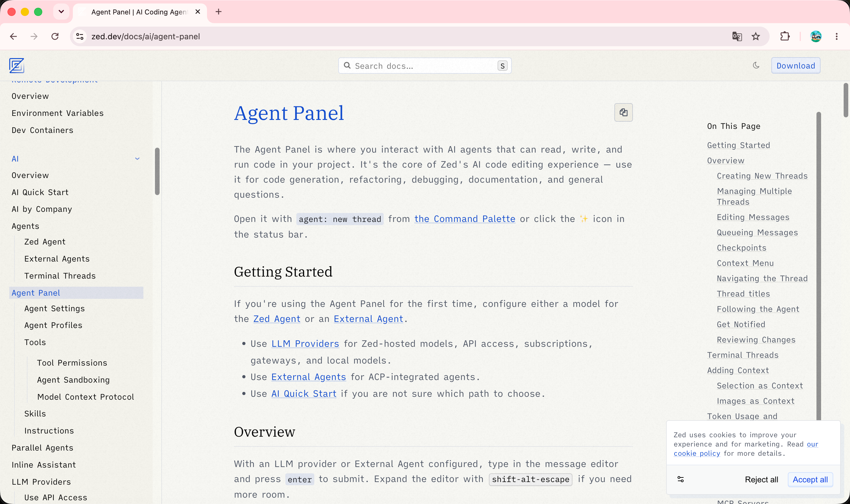Open the Chrome three-dot menu
The width and height of the screenshot is (850, 504).
pyautogui.click(x=836, y=36)
